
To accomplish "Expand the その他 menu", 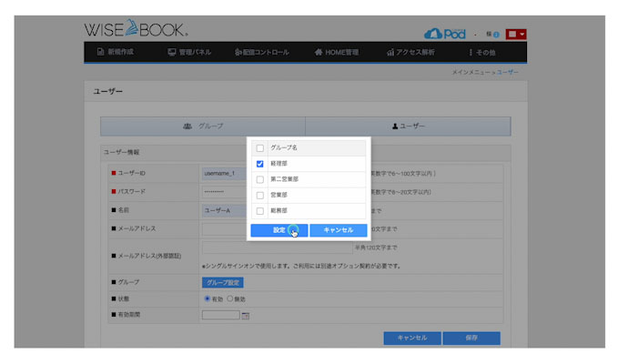I will pyautogui.click(x=486, y=53).
